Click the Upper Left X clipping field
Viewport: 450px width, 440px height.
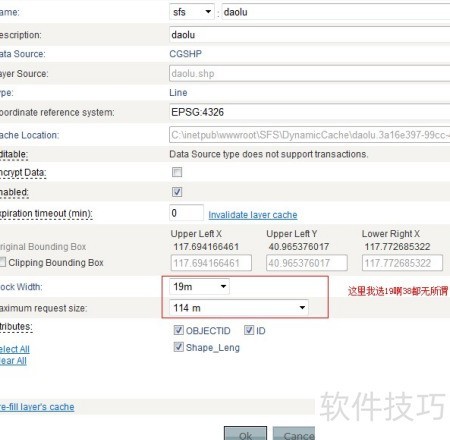211,263
